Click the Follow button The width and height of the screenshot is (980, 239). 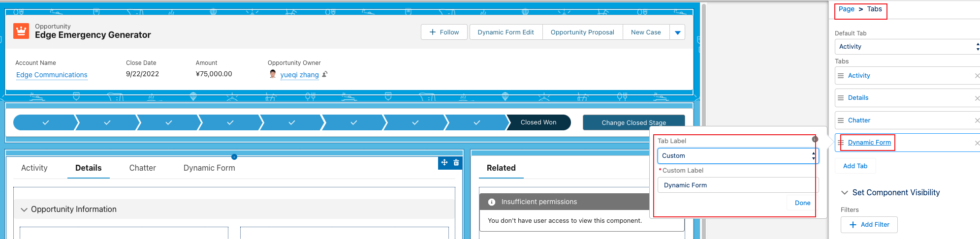[444, 32]
